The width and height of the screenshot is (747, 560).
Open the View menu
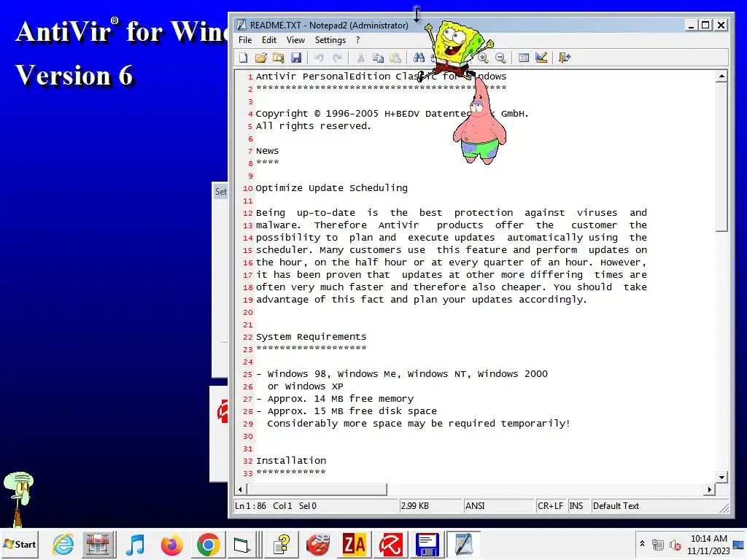coord(295,40)
